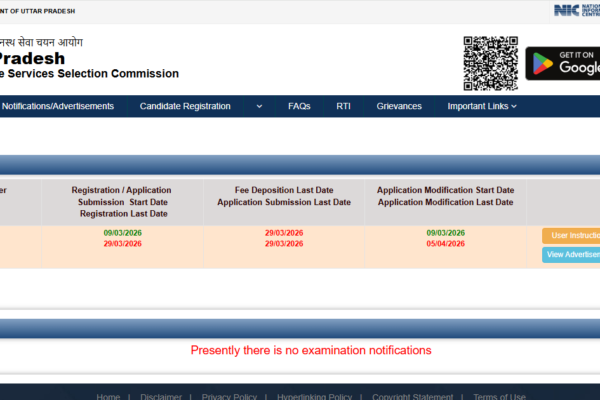This screenshot has width=600, height=400.
Task: Click the Application Modification last date 05/04/2026
Action: coord(445,243)
